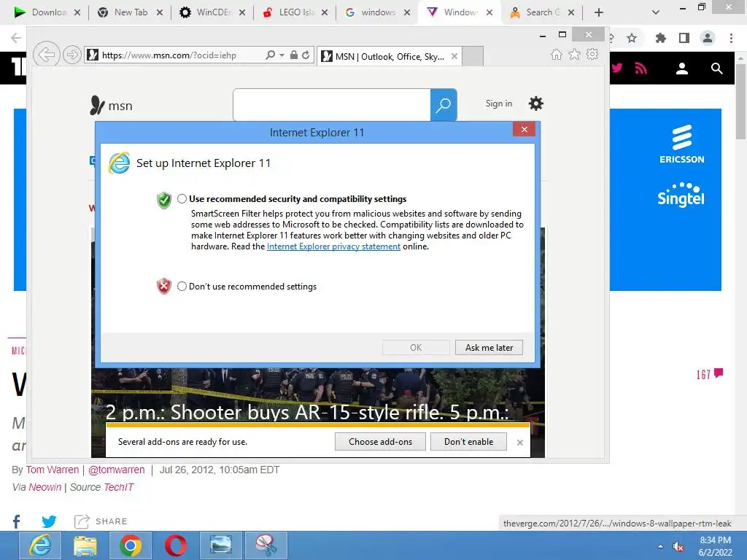Open Chrome profile avatar
Screen dimensions: 747x560
click(708, 38)
